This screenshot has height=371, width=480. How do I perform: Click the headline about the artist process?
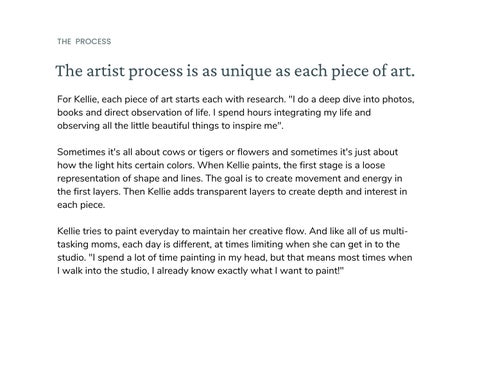(x=235, y=71)
